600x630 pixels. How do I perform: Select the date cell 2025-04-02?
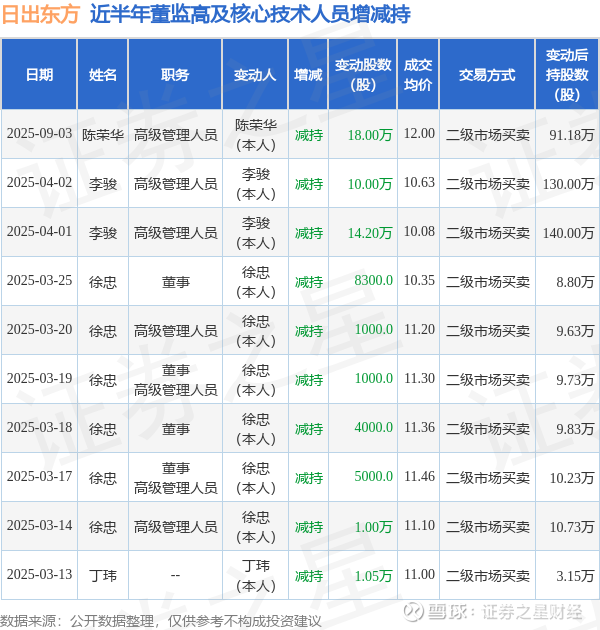pos(39,183)
